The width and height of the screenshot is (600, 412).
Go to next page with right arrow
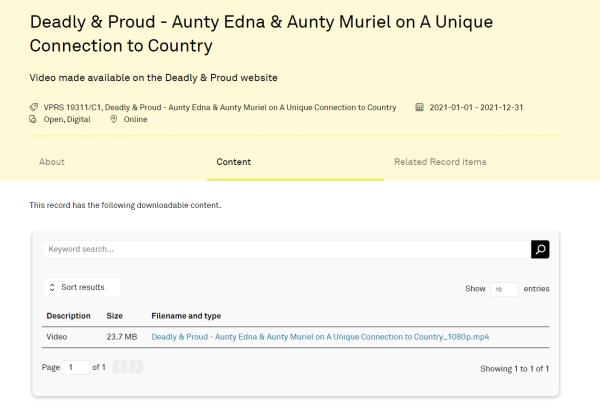click(136, 367)
